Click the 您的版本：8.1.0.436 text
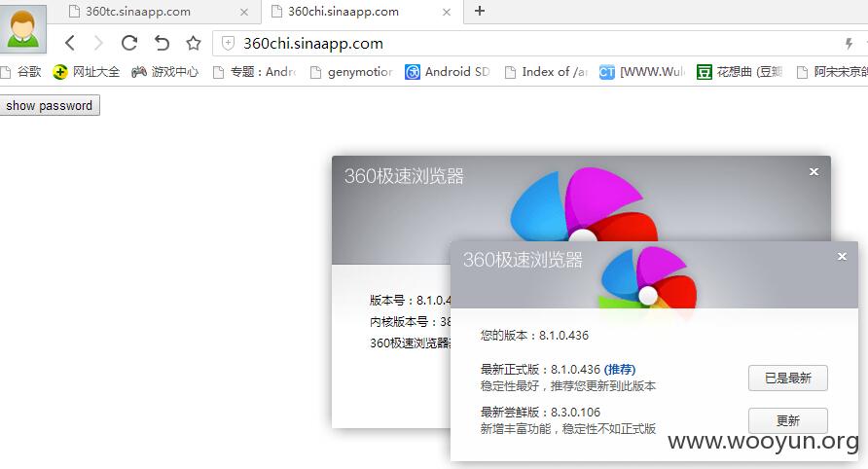 (534, 335)
